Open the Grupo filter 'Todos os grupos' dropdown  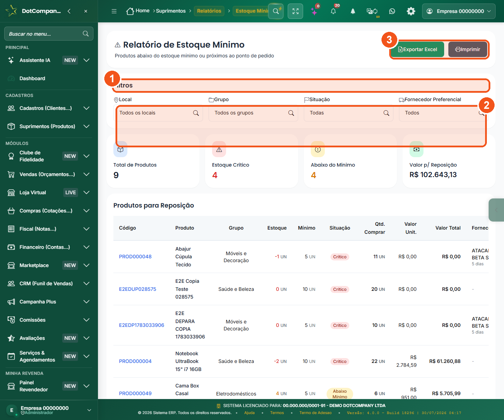click(253, 113)
